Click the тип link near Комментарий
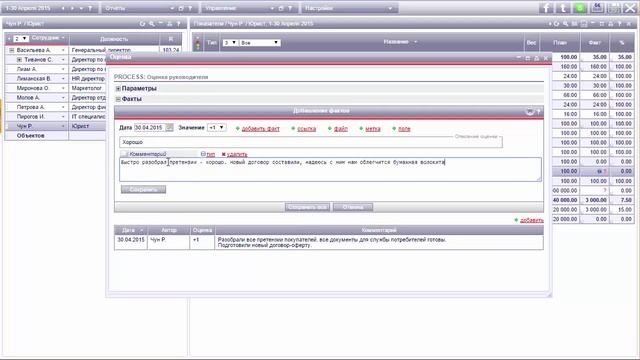Screen dimensions: 640x360 pos(211,154)
